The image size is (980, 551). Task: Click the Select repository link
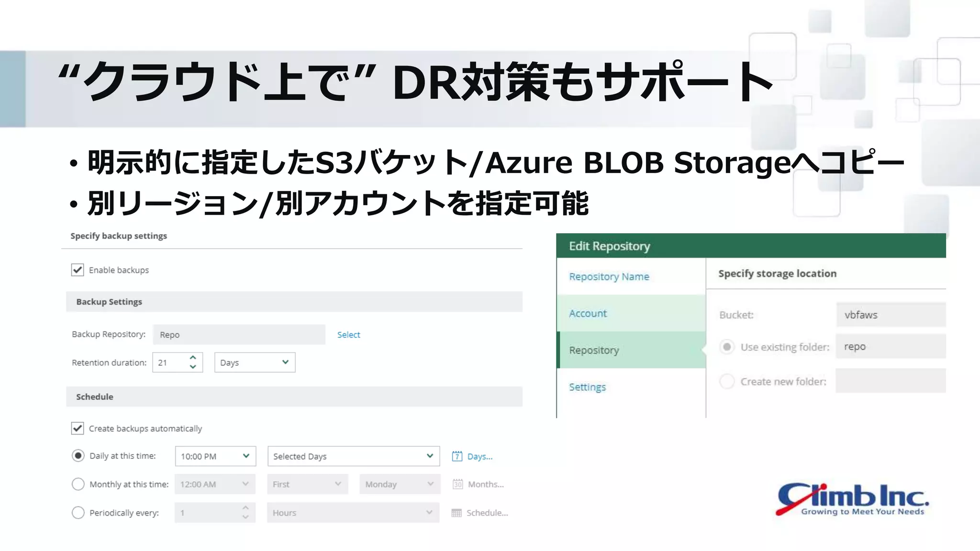click(x=348, y=335)
